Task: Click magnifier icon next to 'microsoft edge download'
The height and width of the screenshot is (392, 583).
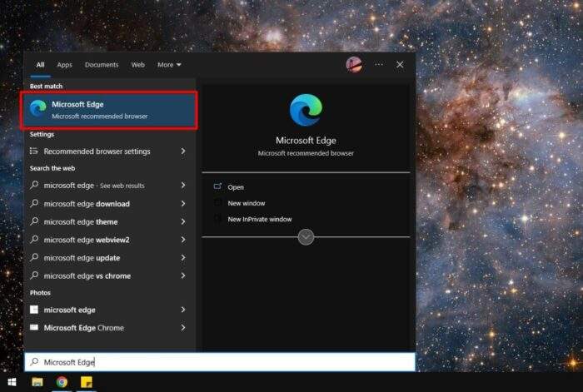Action: point(34,203)
